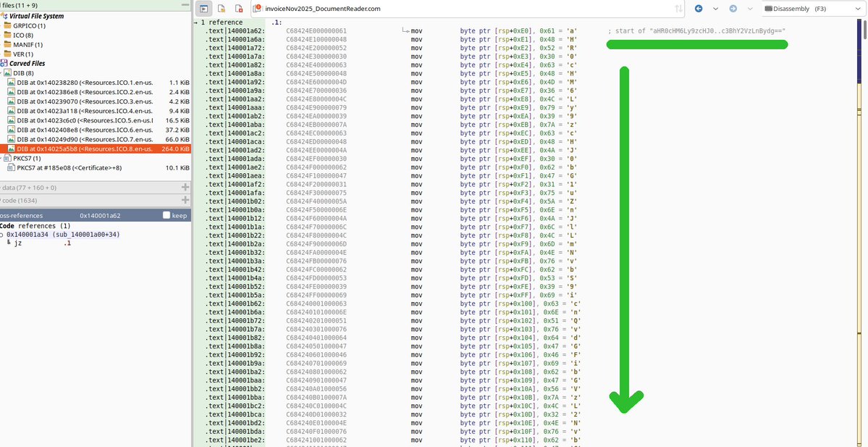Click address .text|140001a6a in disassembly
Image resolution: width=868 pixels, height=447 pixels.
click(235, 39)
